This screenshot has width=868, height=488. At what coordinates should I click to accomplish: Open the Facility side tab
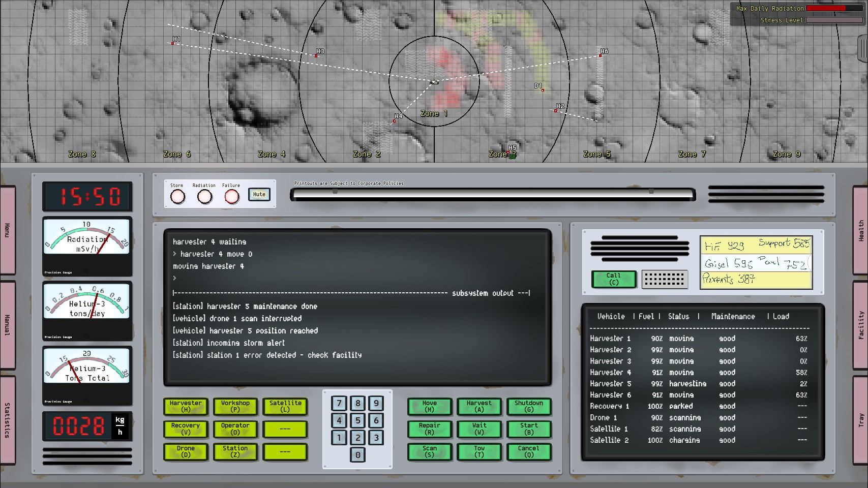tap(860, 325)
